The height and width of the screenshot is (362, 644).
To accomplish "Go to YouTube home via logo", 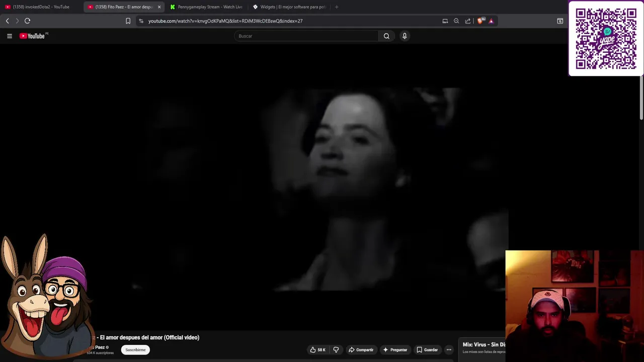I will [x=33, y=36].
